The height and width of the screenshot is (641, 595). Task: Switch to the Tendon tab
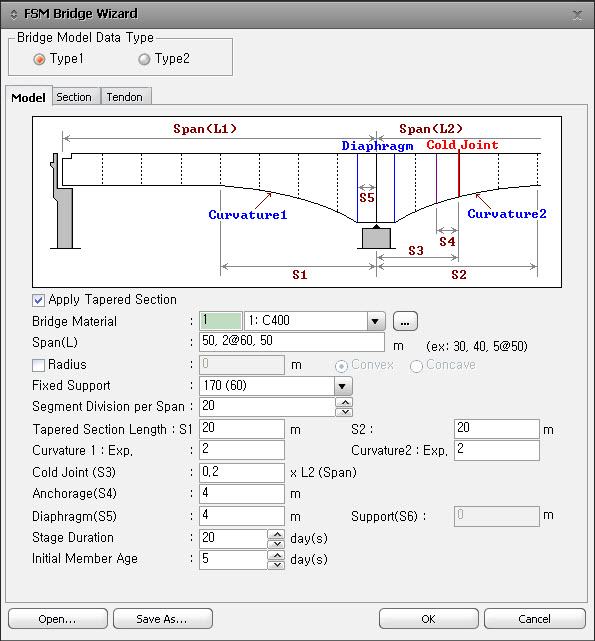pyautogui.click(x=125, y=97)
